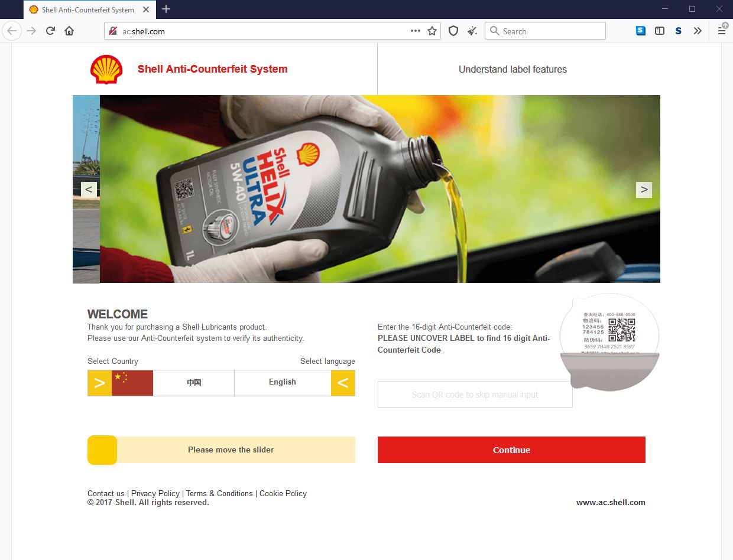
Task: Expand the language selector yellow arrow
Action: tap(343, 383)
